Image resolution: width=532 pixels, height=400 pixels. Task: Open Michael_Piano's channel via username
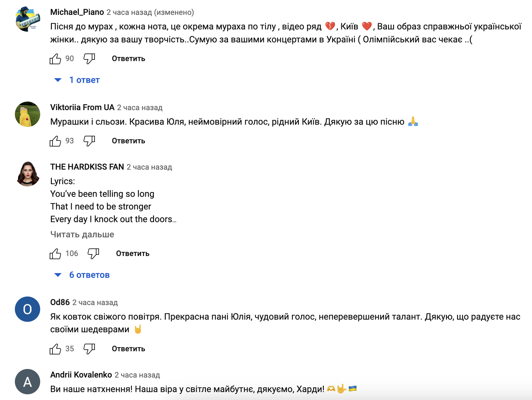77,12
